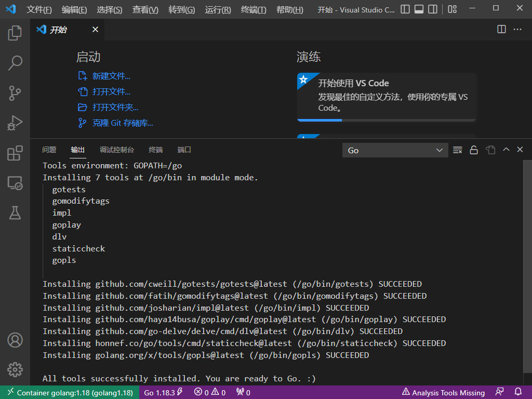Open the Go output channel dropdown
The width and height of the screenshot is (532, 399).
395,150
